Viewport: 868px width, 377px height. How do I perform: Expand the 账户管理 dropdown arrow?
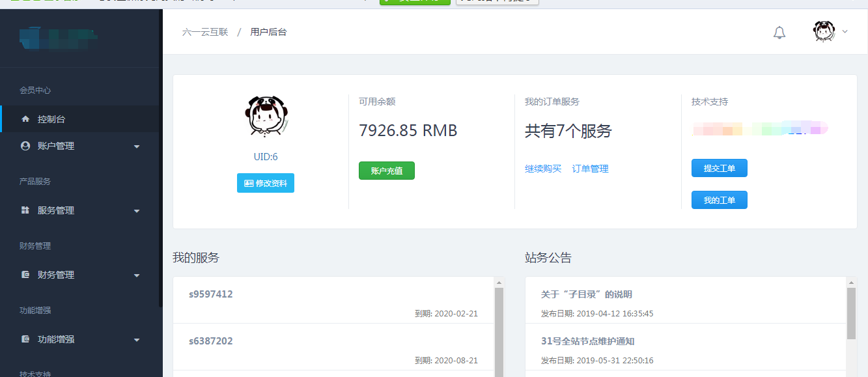(x=137, y=147)
